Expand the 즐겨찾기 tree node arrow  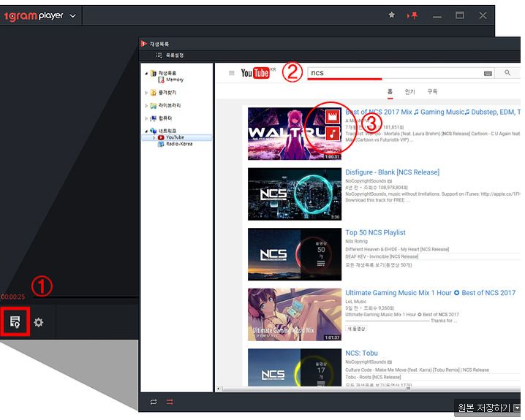coord(146,93)
